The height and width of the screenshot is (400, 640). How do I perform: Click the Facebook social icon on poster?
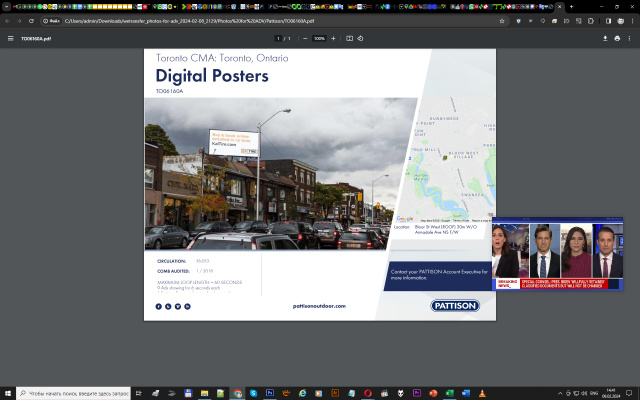[159, 305]
